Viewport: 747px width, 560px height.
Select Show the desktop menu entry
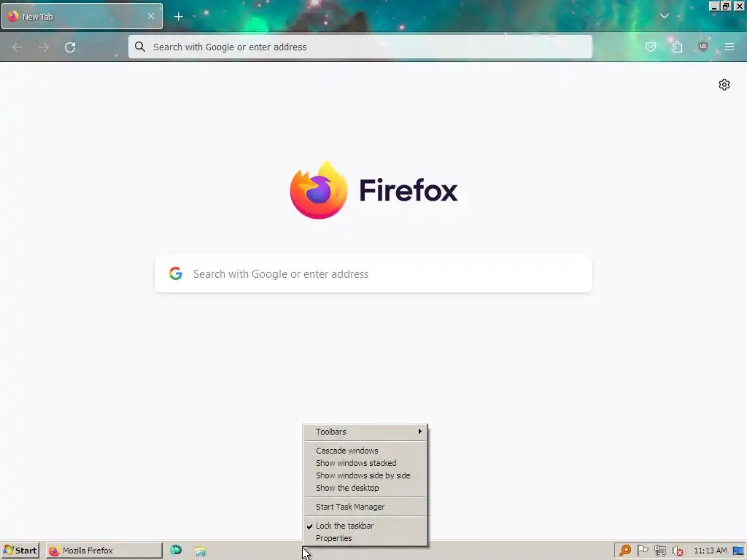pyautogui.click(x=365, y=488)
